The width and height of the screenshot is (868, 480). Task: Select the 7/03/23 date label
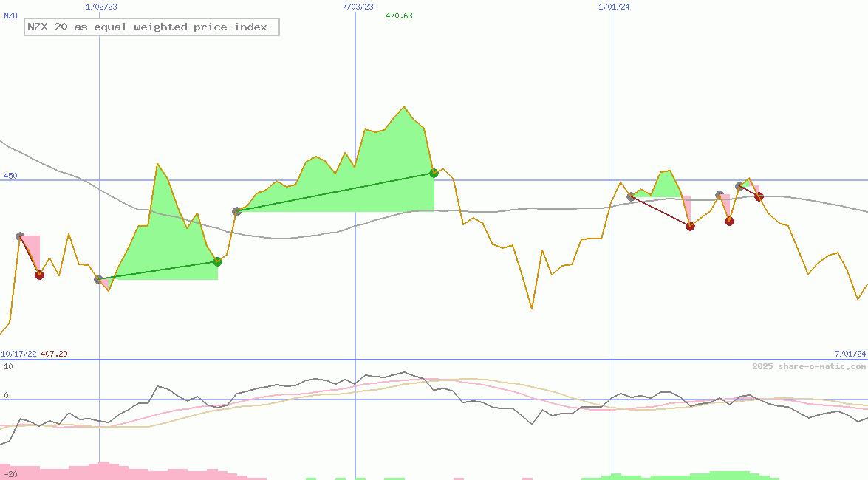358,7
